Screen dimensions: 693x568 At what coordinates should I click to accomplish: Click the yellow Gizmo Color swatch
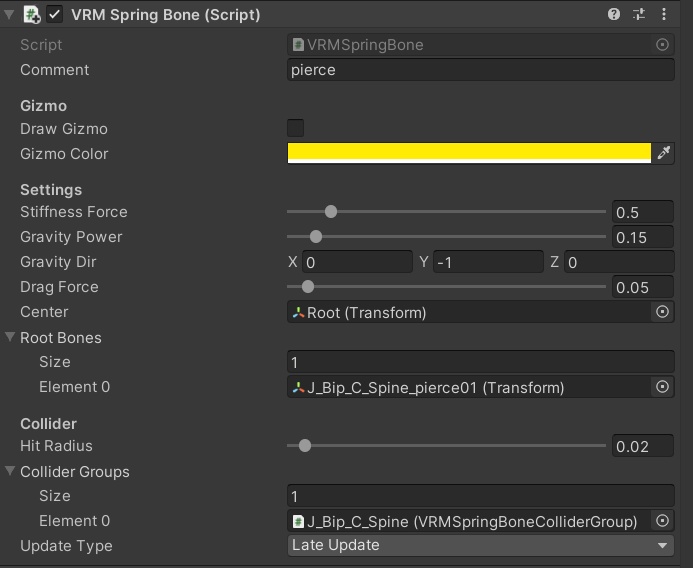(468, 152)
